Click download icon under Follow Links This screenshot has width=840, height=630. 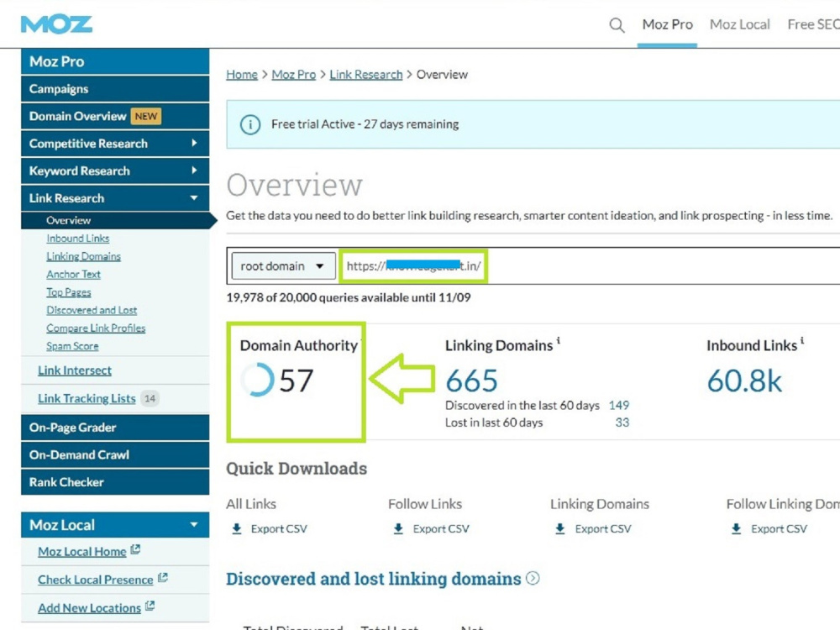tap(398, 528)
